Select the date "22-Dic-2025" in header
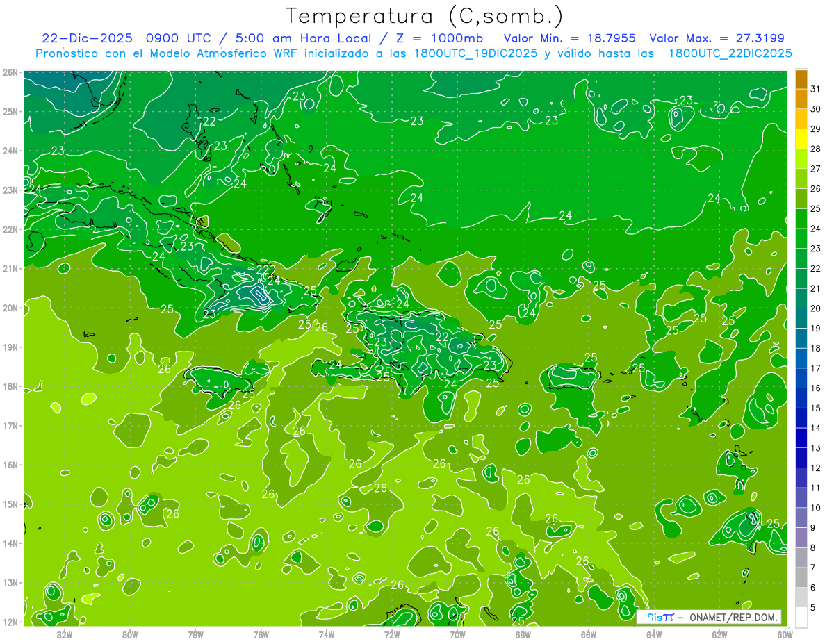 [x=88, y=38]
